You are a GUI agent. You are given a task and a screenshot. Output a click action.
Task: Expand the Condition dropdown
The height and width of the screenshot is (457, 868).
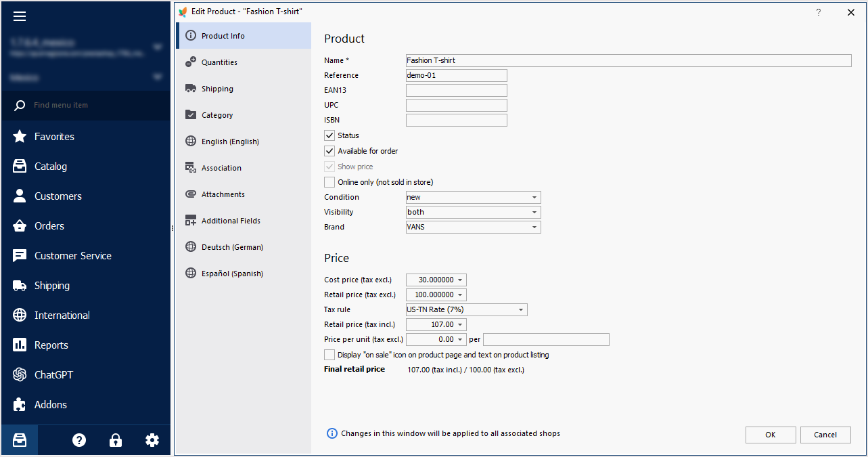click(x=474, y=198)
